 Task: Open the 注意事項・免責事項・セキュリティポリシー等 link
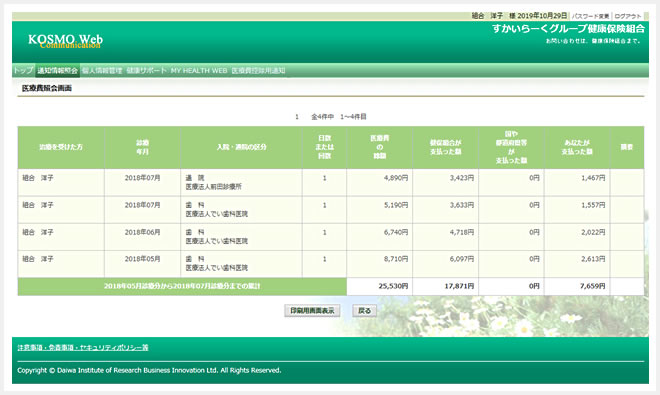83,347
